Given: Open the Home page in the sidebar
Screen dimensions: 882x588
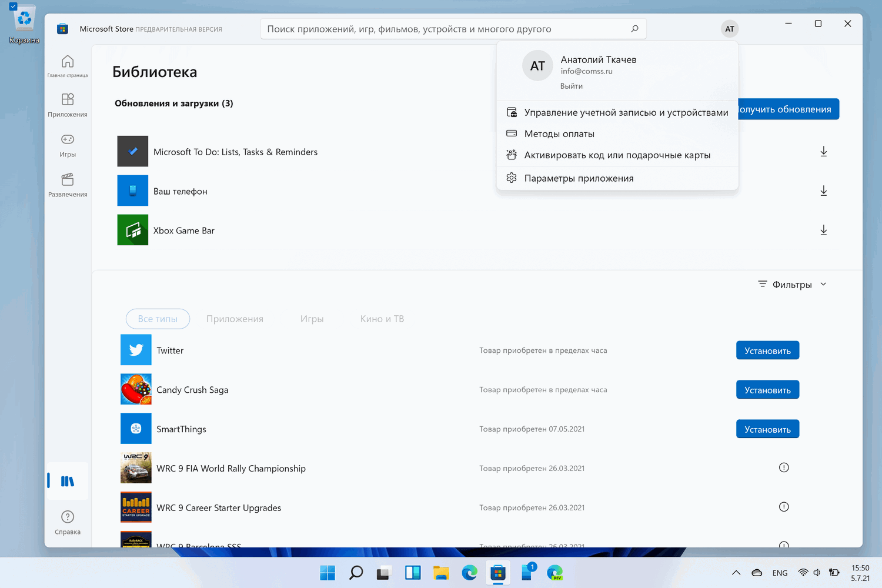Looking at the screenshot, I should tap(68, 65).
